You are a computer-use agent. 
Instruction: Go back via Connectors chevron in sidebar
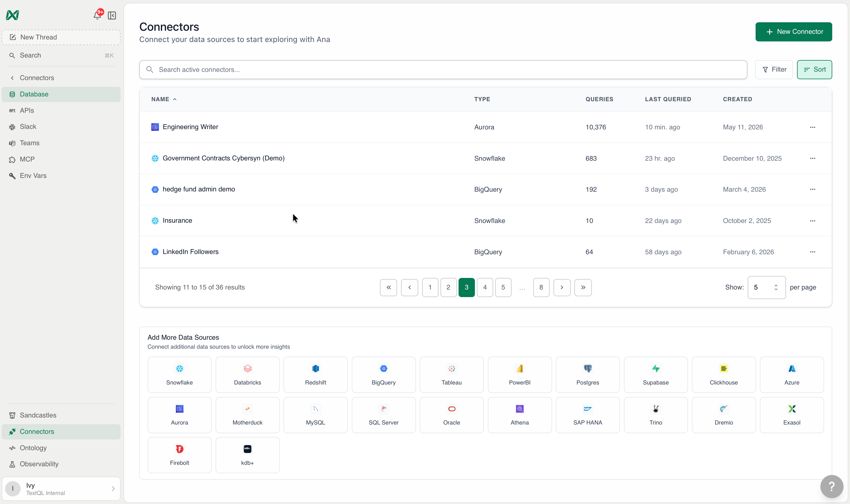12,78
